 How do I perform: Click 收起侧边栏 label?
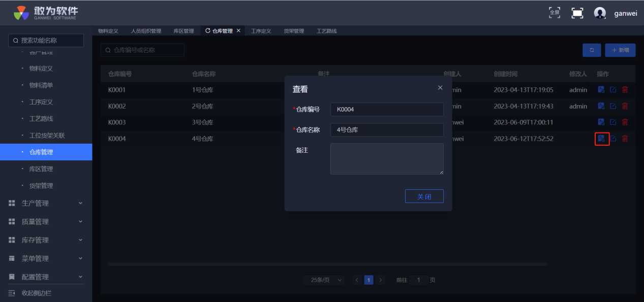point(37,293)
